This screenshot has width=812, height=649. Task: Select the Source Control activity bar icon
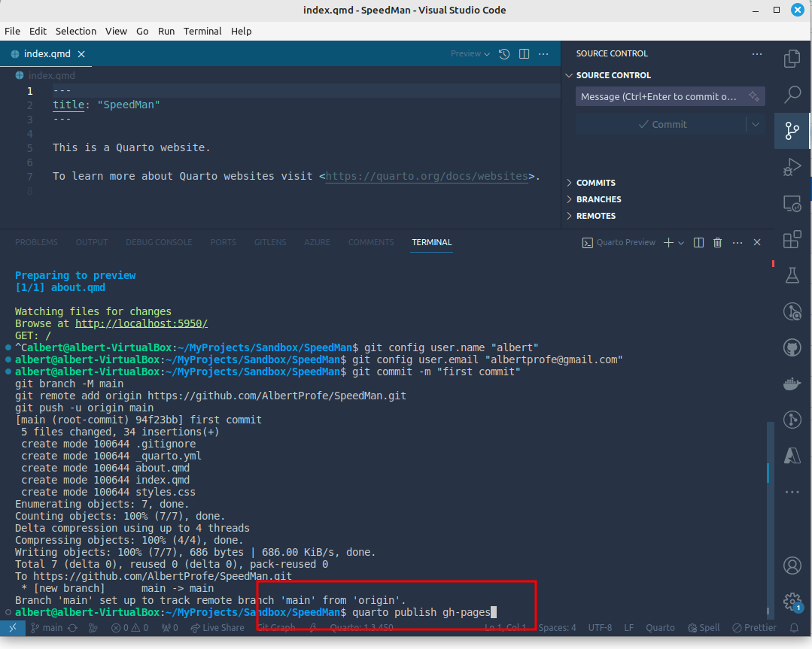(792, 130)
